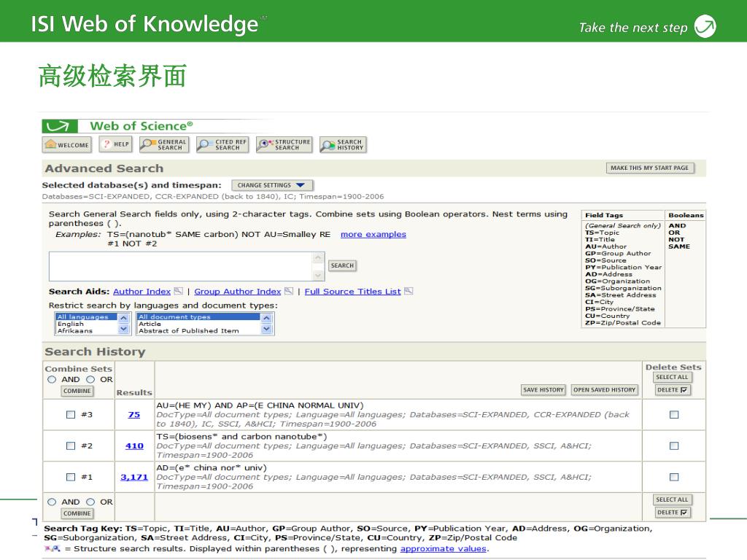Click query text TS=(biosens* and carbon nanotube*)
747x560 pixels.
(242, 437)
